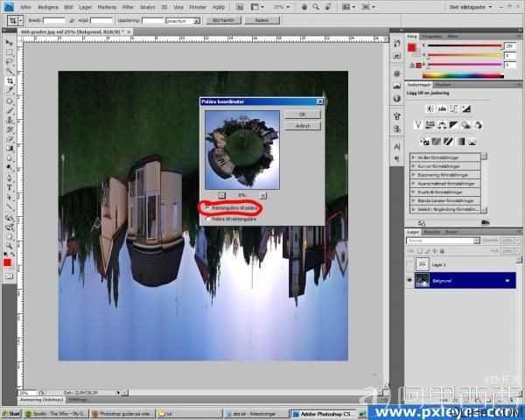Select the Type tool in the toolbox

(10, 188)
